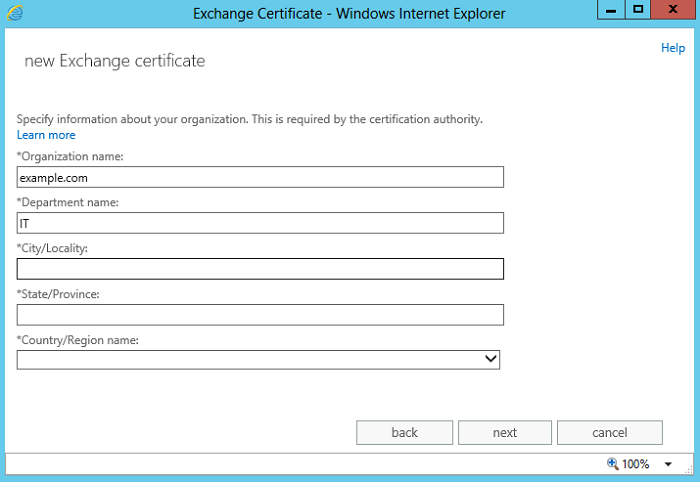Open the Learn more link
The width and height of the screenshot is (700, 482).
(x=46, y=135)
